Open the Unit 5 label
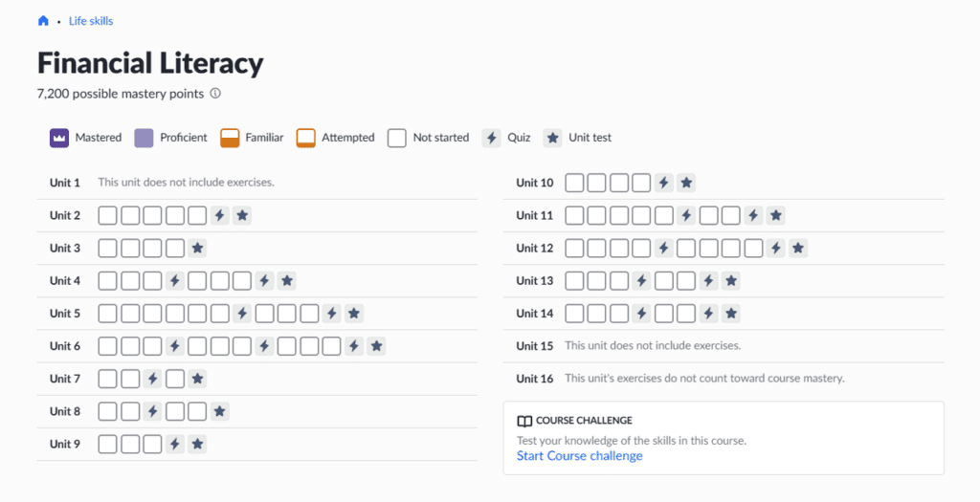The image size is (980, 502). coord(65,314)
